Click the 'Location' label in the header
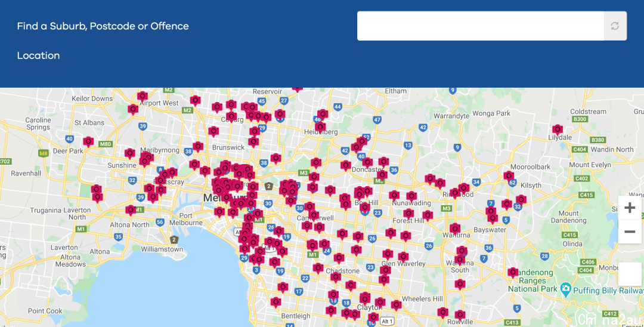The image size is (644, 327). pos(39,55)
